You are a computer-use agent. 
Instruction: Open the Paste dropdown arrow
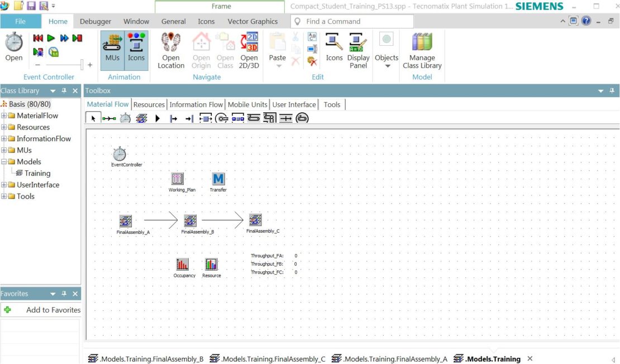pos(277,66)
